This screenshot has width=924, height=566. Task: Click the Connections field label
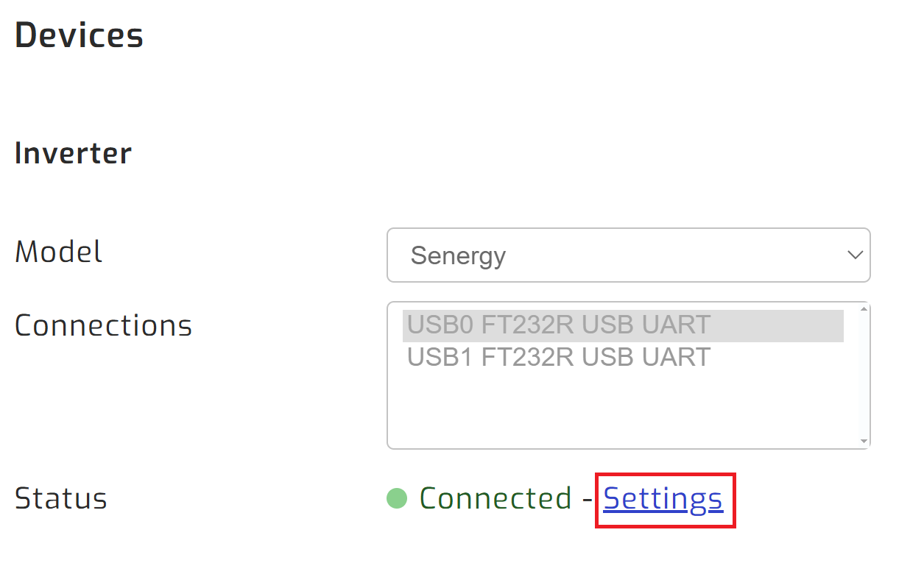pos(103,325)
